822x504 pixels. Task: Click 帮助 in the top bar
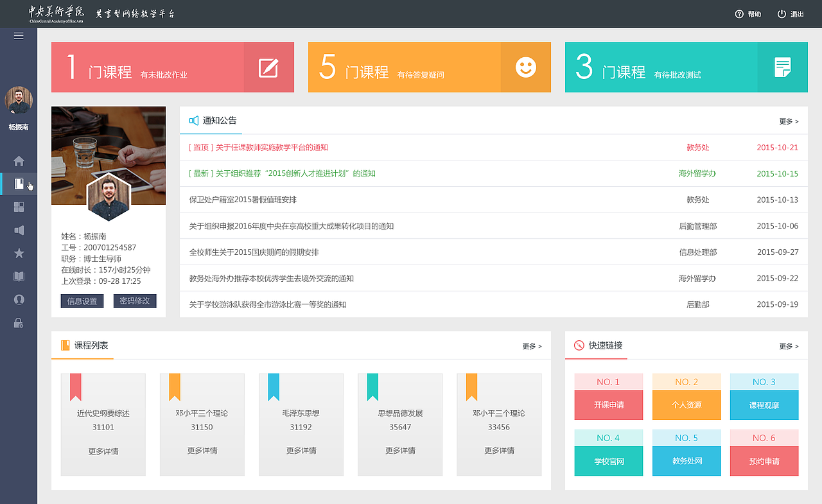tap(748, 13)
